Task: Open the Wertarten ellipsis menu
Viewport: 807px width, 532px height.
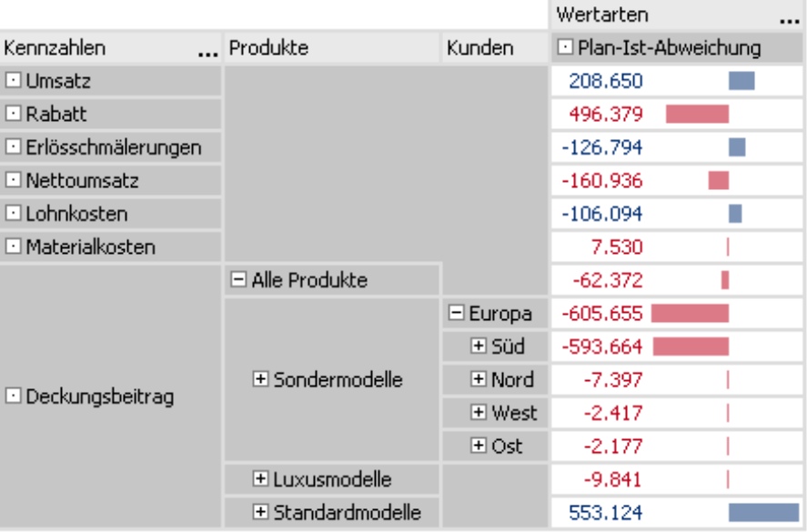Action: pyautogui.click(x=789, y=21)
